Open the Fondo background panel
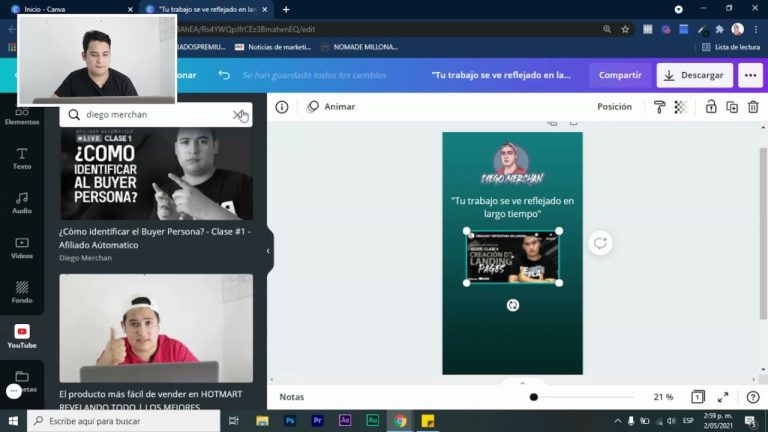This screenshot has height=432, width=768. point(22,292)
